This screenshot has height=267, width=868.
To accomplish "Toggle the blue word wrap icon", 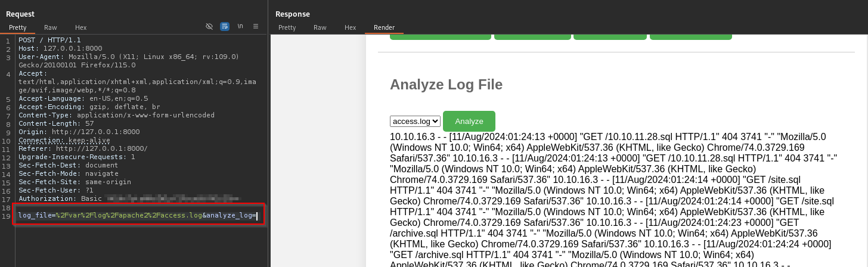I will coord(225,27).
